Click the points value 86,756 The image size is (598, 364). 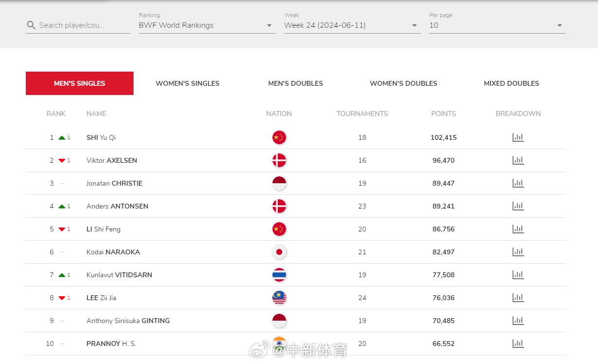[x=444, y=229]
